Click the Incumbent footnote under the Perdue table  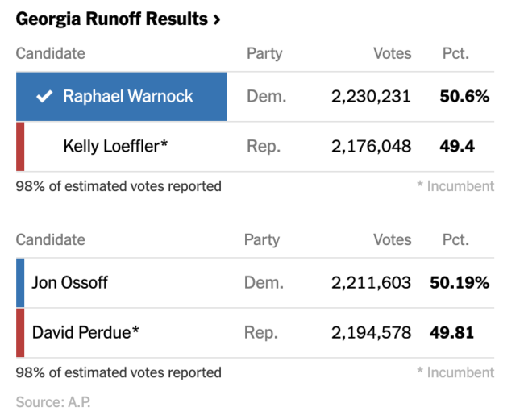click(x=455, y=372)
